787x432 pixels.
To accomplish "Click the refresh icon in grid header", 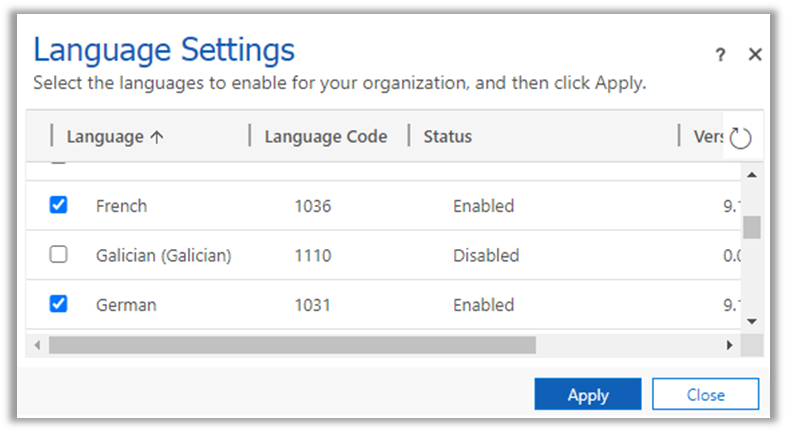I will 740,138.
